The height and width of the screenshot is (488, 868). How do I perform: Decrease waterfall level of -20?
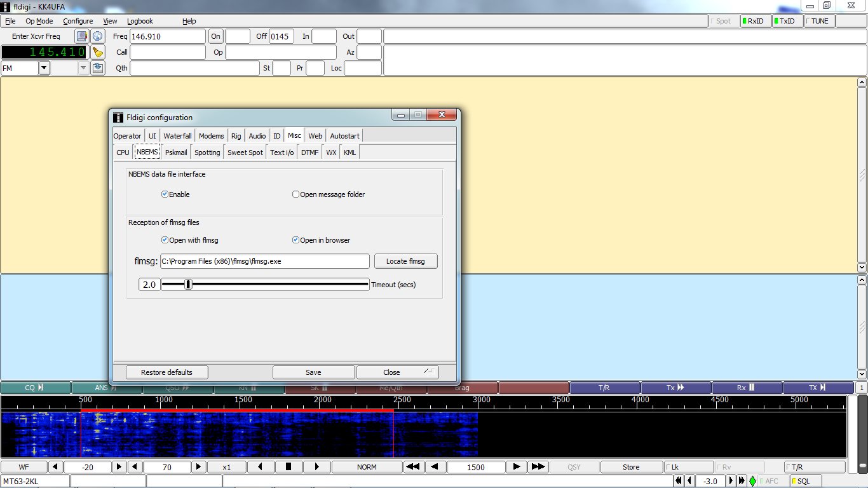coord(56,466)
